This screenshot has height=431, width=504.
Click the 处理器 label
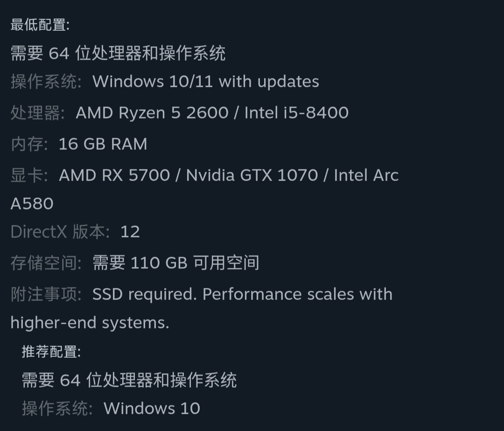click(37, 113)
